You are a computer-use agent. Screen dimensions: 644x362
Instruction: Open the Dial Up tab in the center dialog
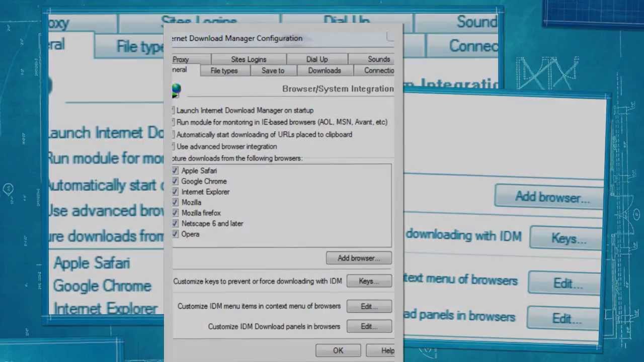(317, 59)
